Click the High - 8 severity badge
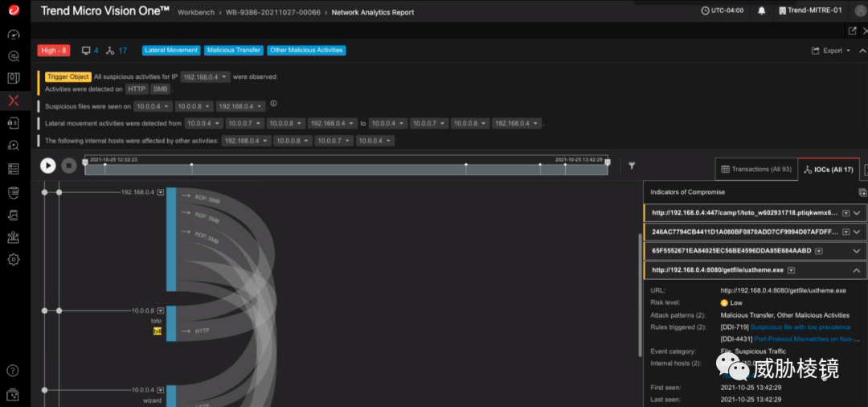This screenshot has width=868, height=407. tap(54, 51)
